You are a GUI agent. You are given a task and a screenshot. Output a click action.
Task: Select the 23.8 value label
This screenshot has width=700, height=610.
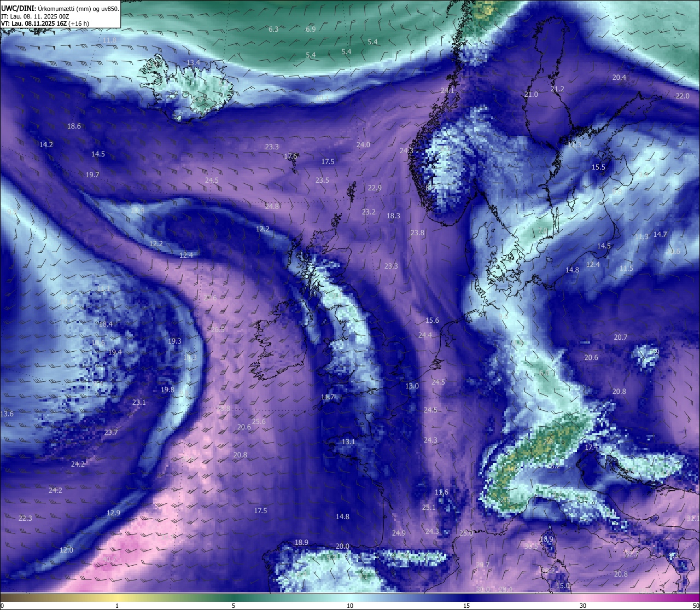[x=417, y=233]
